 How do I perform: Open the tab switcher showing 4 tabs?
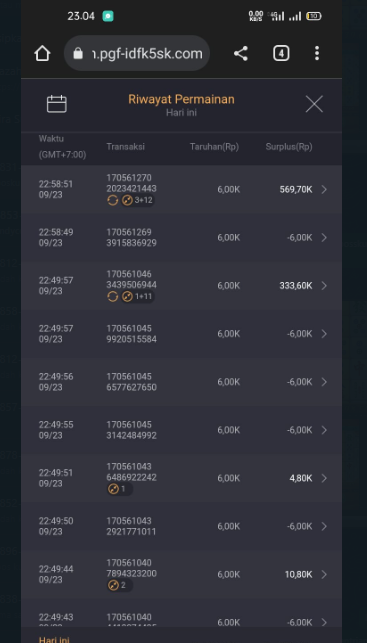coord(281,53)
